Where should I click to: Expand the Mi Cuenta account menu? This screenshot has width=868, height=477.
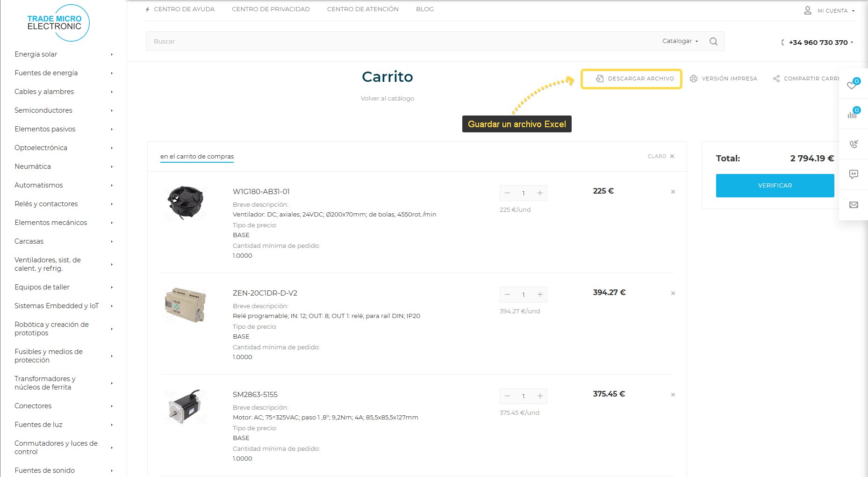(x=832, y=11)
